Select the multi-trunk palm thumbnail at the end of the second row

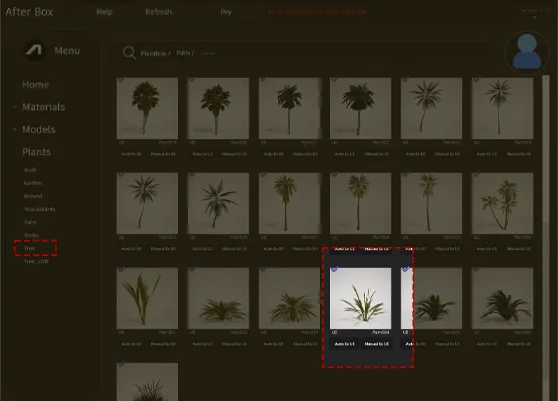coord(502,203)
